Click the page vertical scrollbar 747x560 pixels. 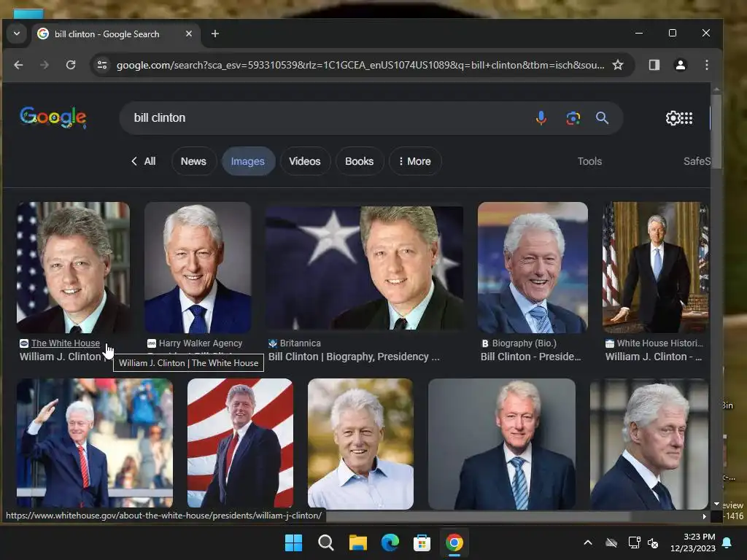point(716,133)
